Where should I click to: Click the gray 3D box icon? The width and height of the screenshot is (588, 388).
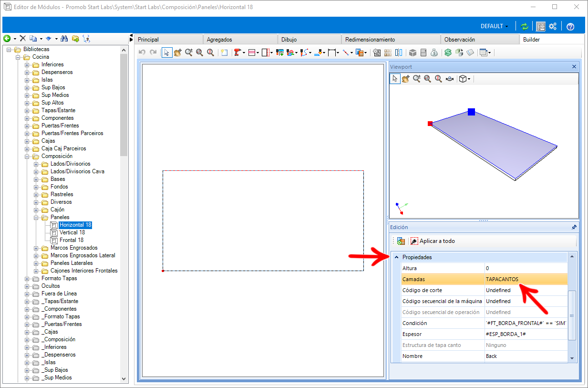click(x=413, y=52)
